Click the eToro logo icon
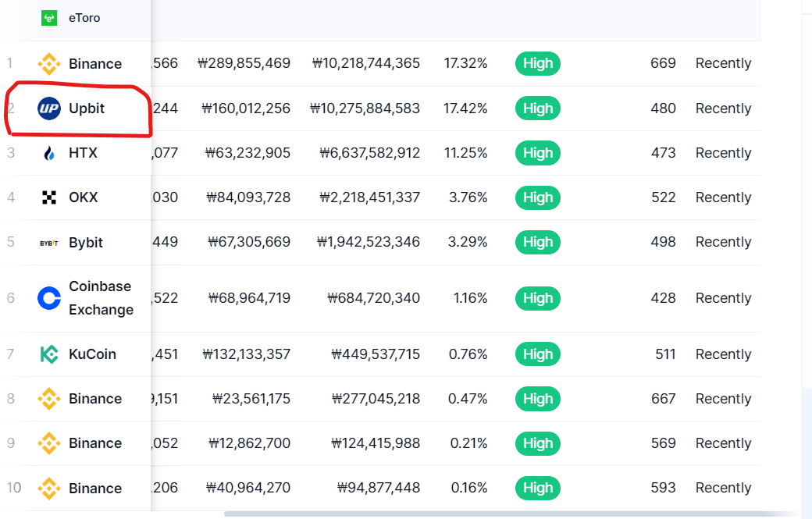This screenshot has height=519, width=812. (49, 18)
